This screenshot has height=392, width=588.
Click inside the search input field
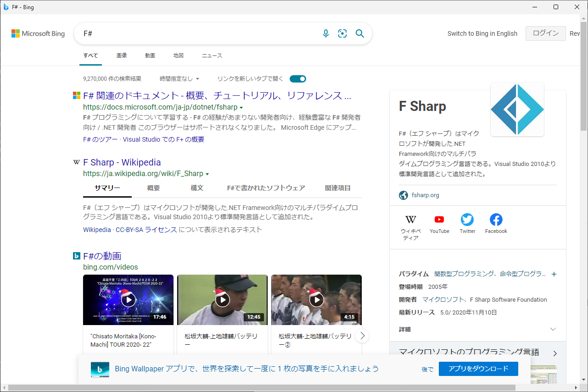[x=184, y=33]
